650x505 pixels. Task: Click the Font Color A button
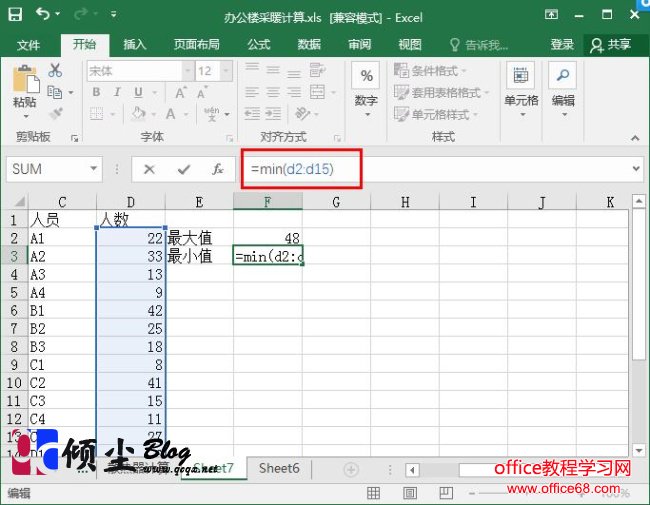point(170,113)
